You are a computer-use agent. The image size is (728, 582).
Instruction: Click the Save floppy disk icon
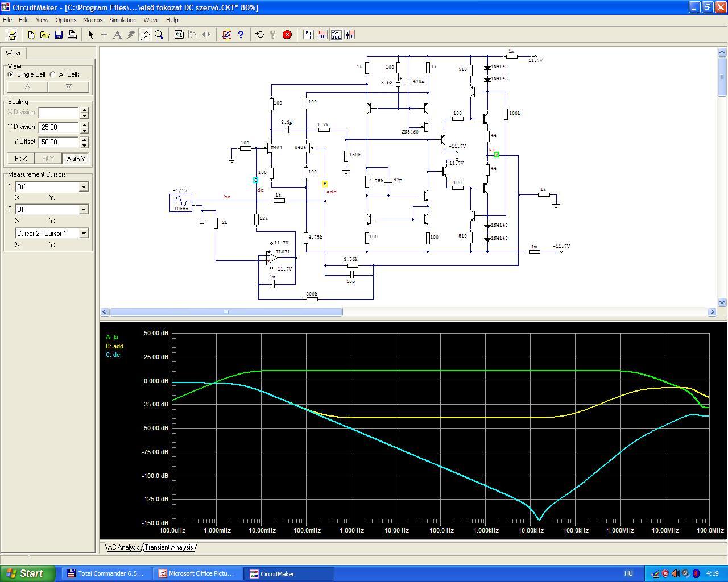59,35
